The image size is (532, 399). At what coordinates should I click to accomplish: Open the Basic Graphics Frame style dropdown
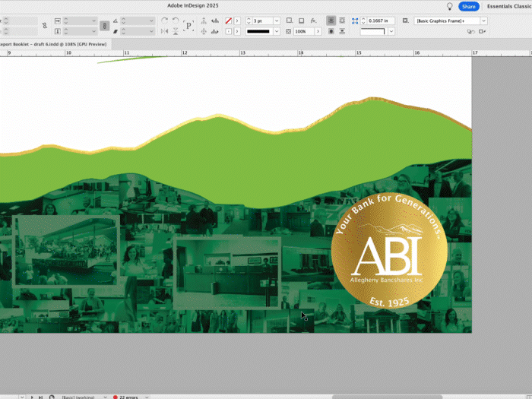click(x=484, y=21)
